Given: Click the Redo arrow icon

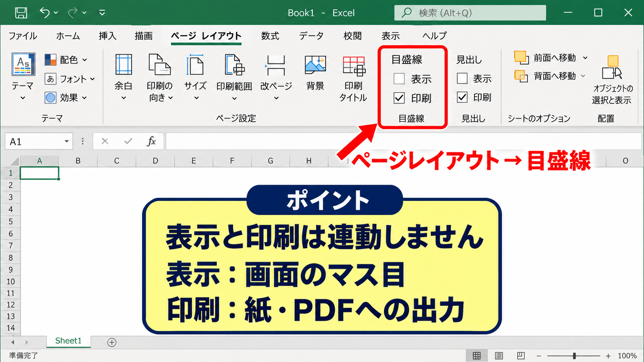Looking at the screenshot, I should coord(73,13).
